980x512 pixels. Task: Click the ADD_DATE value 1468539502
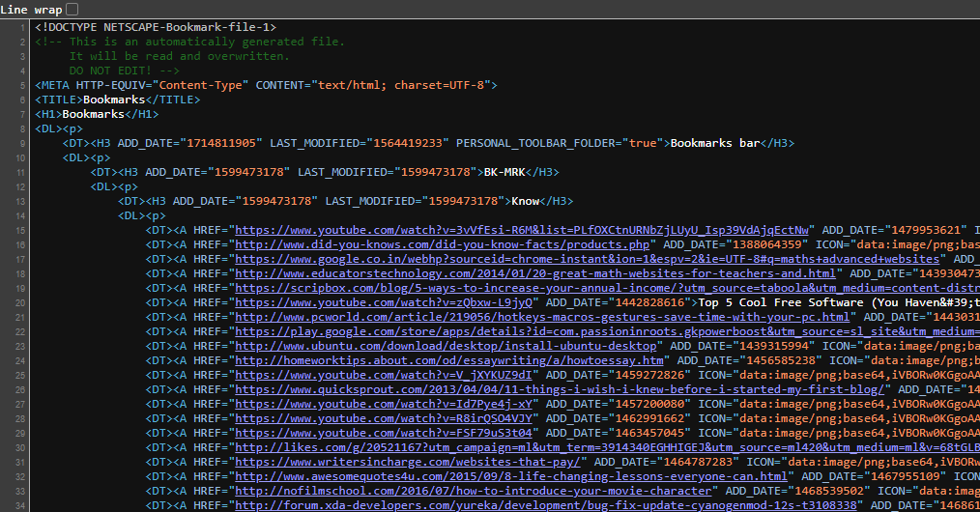click(829, 491)
